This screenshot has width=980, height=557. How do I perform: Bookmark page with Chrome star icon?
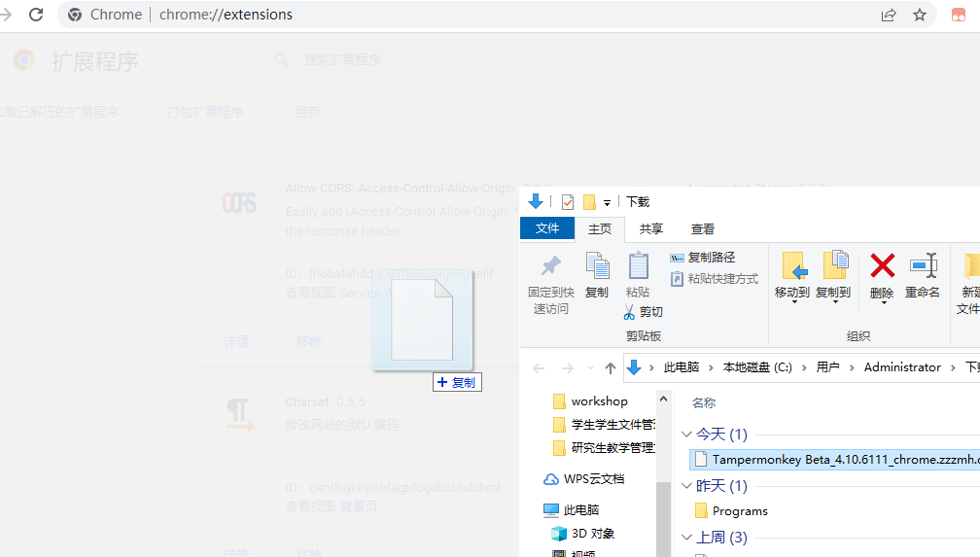click(x=919, y=15)
